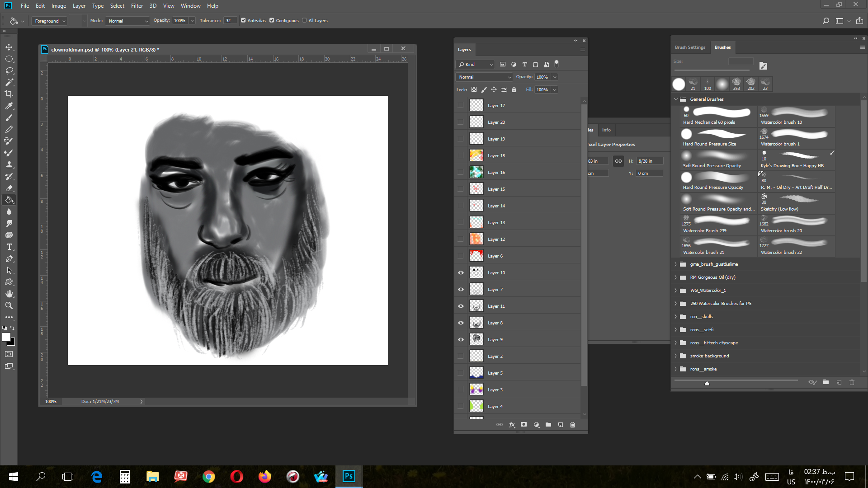Click the Add layer style fx icon
Viewport: 868px width, 488px height.
pos(512,425)
